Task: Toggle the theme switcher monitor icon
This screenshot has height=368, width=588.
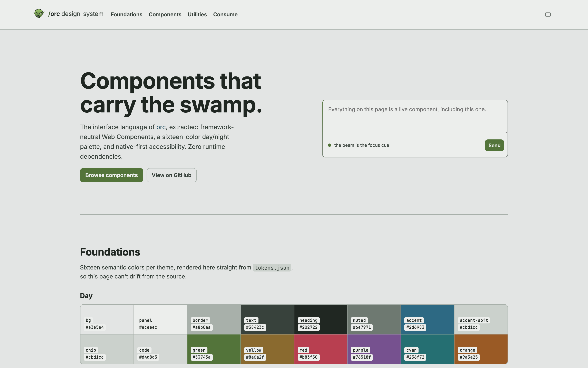Action: [x=548, y=15]
